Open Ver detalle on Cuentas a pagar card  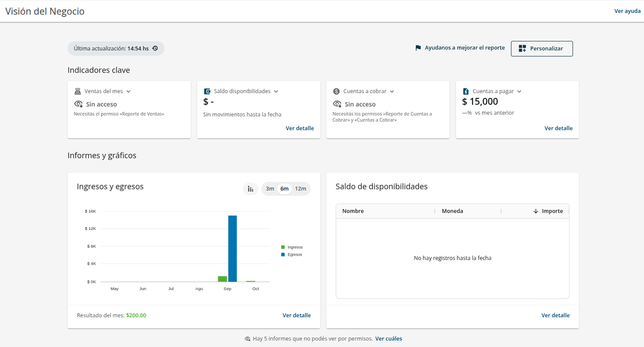[559, 128]
